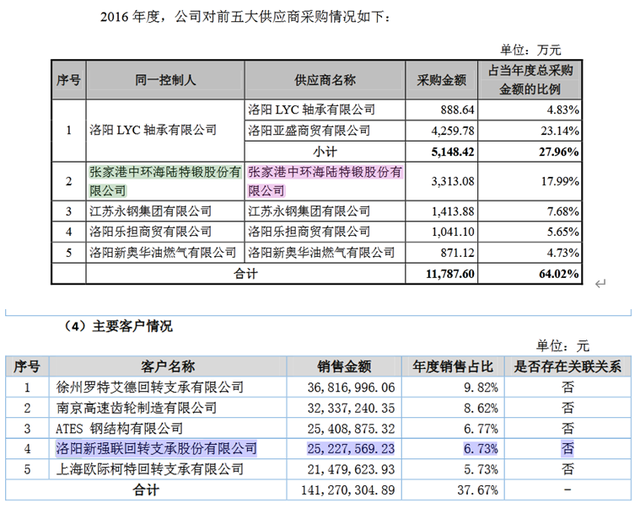This screenshot has width=640, height=508.
Task: Click the heading '2016 年度，公司对前五大供应商采购情况如下'
Action: [245, 17]
